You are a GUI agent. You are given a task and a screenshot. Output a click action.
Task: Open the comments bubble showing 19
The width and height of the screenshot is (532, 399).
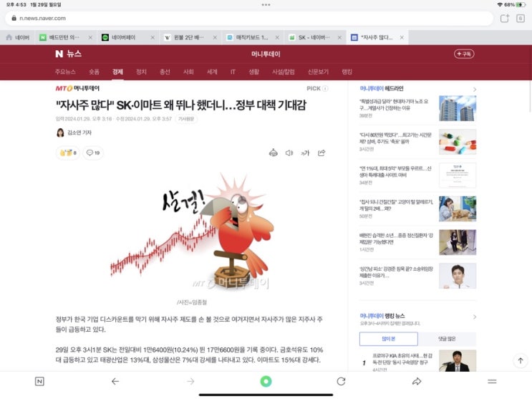click(x=93, y=153)
